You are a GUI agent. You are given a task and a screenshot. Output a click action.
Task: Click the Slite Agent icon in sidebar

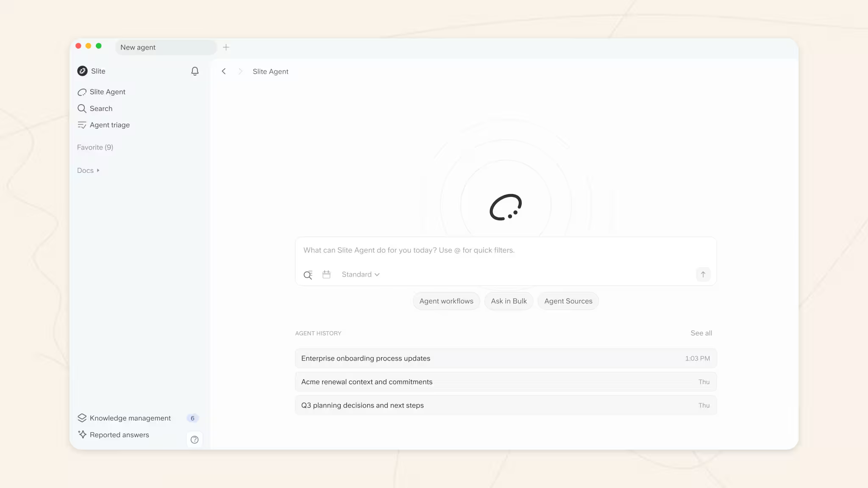pyautogui.click(x=82, y=92)
